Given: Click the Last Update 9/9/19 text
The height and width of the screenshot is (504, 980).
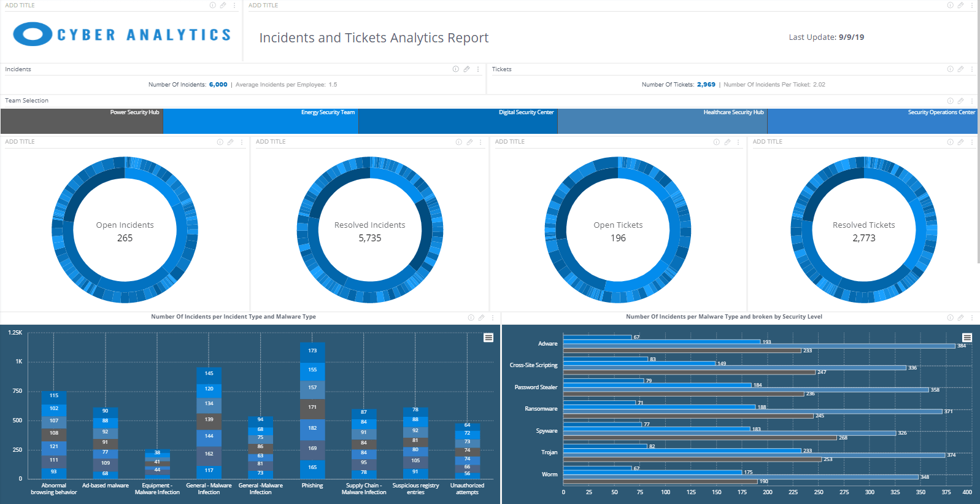Looking at the screenshot, I should click(827, 37).
